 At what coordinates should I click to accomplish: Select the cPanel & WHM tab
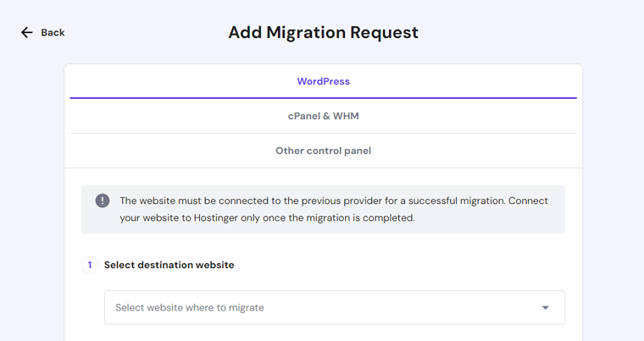323,116
